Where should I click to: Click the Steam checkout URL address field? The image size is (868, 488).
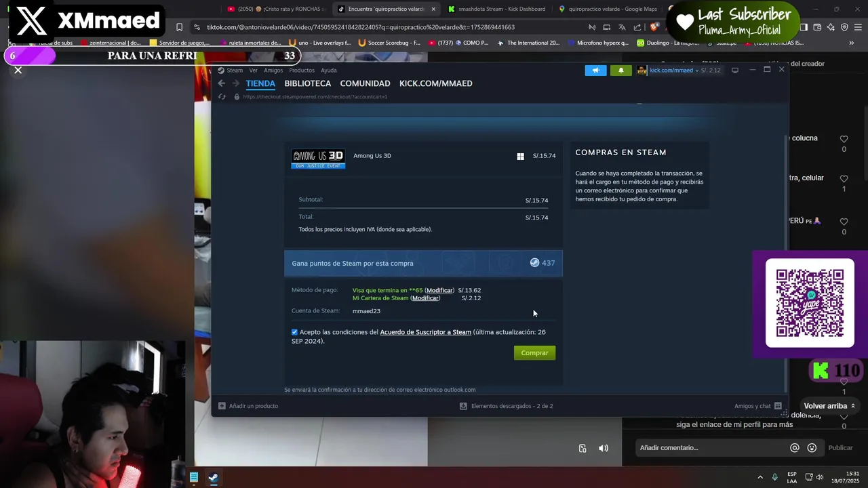[315, 97]
